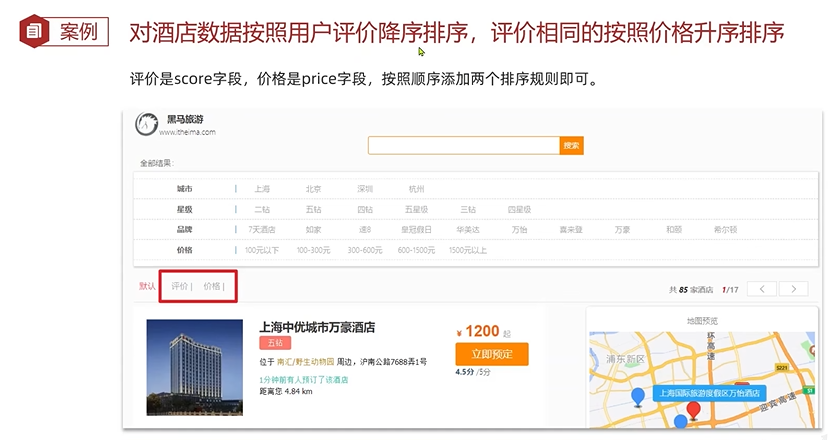The height and width of the screenshot is (440, 832).
Task: Click the 上海国际旅游度假区万怡酒店 map tooltip
Action: [x=709, y=393]
